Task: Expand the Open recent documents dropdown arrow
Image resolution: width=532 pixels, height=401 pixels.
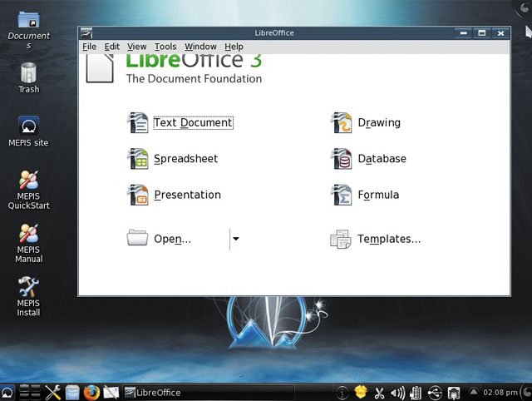Action: tap(236, 240)
